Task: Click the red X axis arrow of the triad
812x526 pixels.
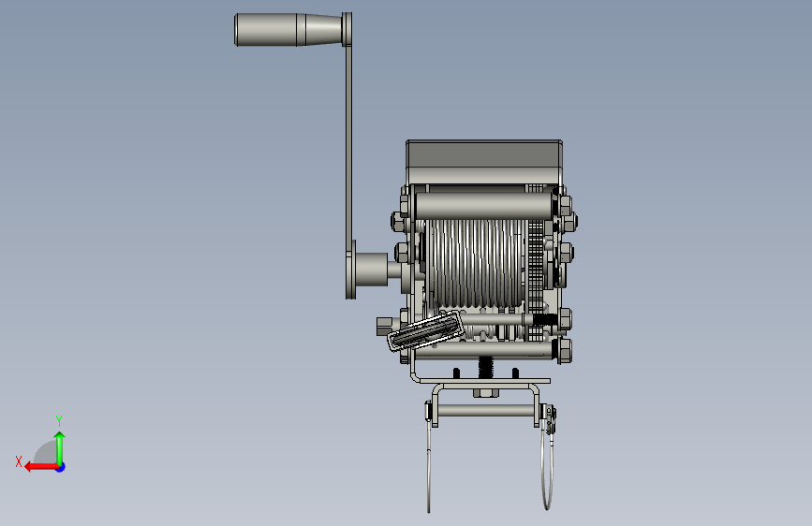Action: 40,467
